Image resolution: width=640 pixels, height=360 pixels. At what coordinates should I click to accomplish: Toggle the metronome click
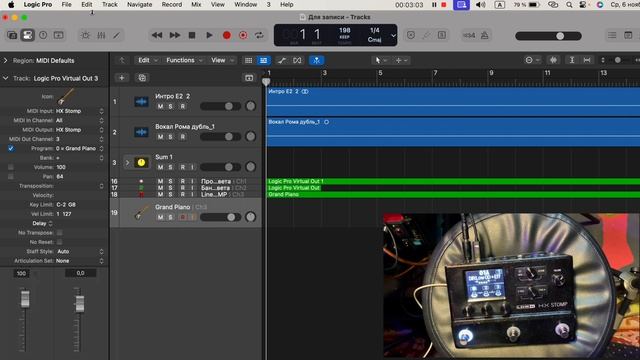(484, 36)
